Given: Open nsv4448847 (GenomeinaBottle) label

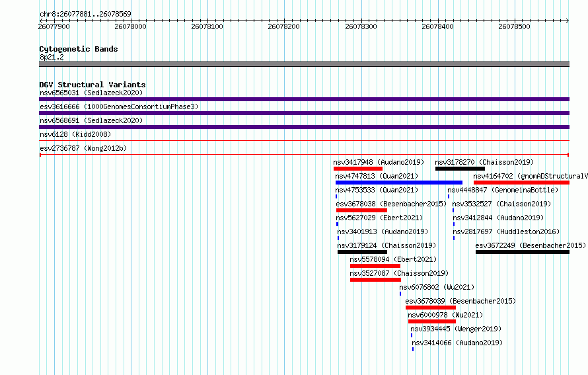Looking at the screenshot, I should click(503, 190).
